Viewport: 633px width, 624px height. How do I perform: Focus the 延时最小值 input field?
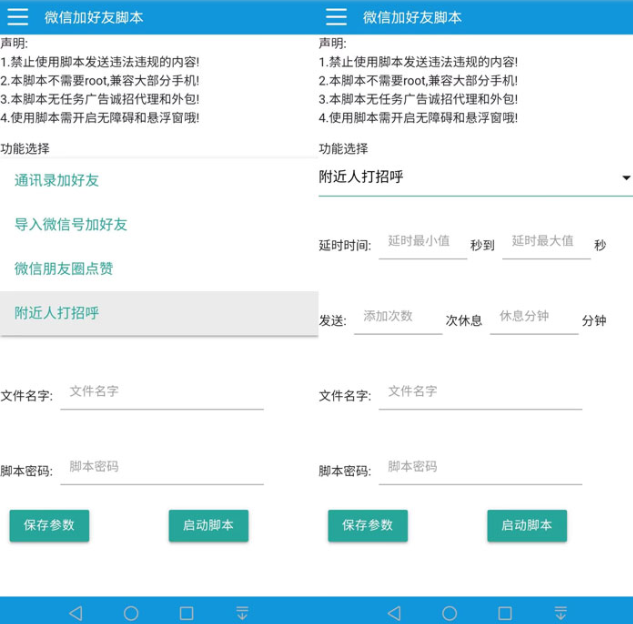point(422,242)
